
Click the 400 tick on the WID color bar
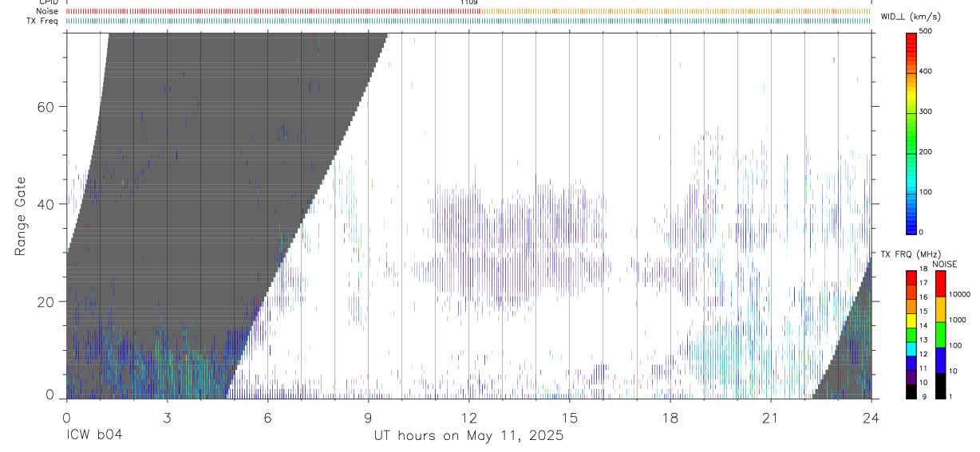point(926,71)
